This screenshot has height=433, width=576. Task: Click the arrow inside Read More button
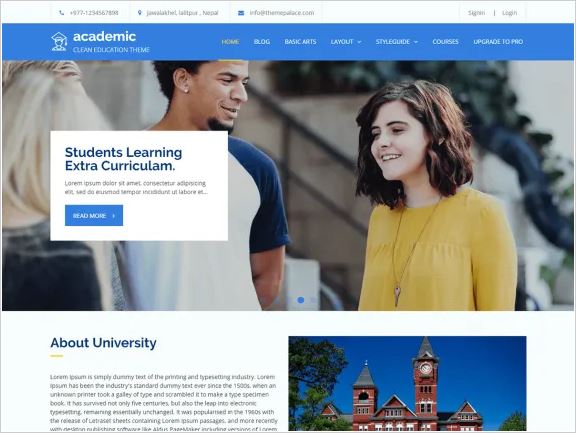click(x=114, y=216)
